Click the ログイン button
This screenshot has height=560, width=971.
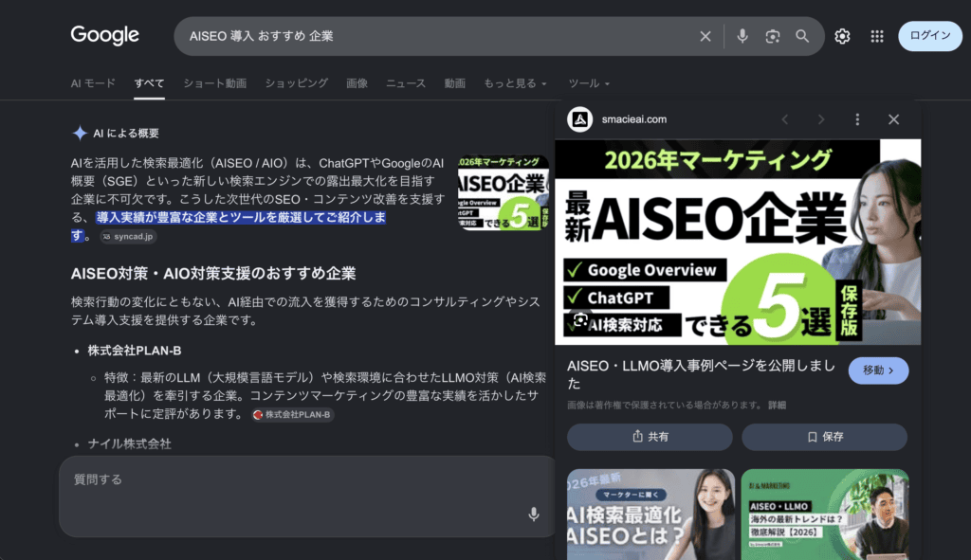click(930, 36)
